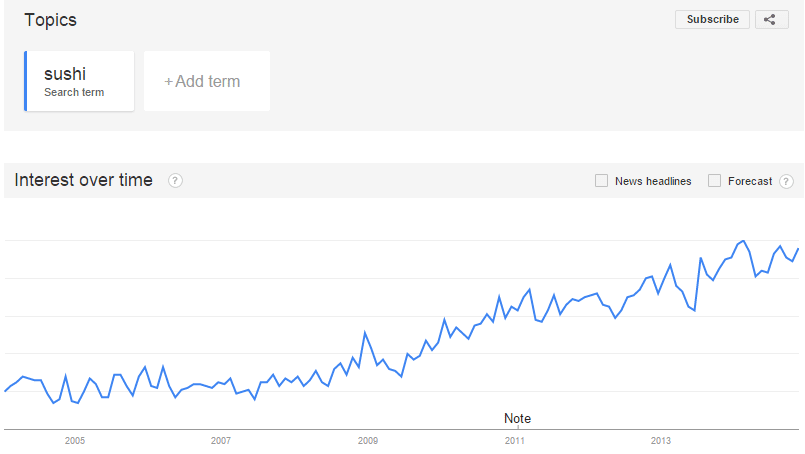The width and height of the screenshot is (805, 454).
Task: Select the 2007 axis label
Action: click(x=221, y=440)
